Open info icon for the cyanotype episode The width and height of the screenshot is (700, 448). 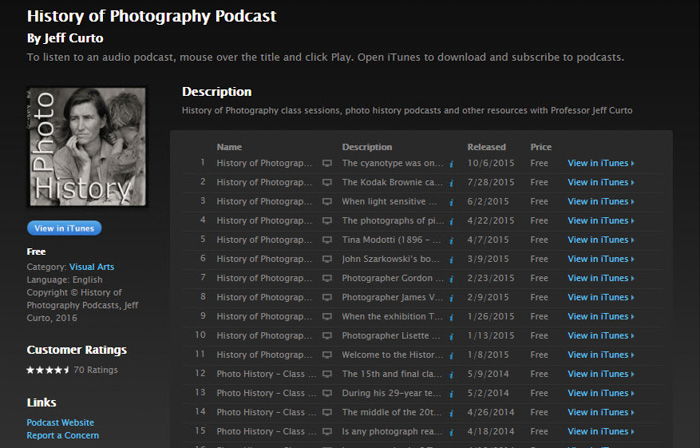click(451, 164)
